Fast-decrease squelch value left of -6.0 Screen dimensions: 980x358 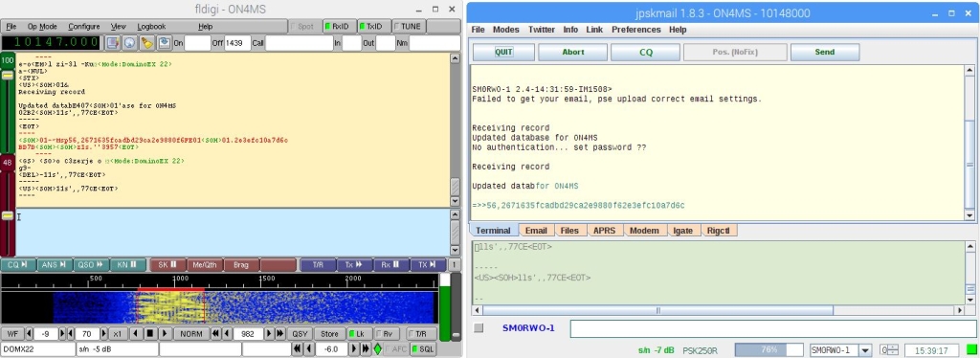tap(298, 349)
